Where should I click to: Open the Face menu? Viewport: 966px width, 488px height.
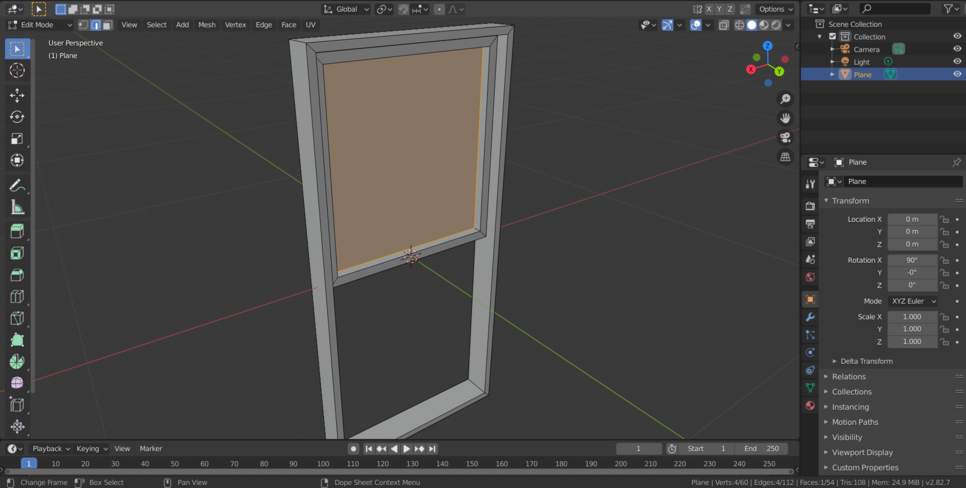(288, 25)
